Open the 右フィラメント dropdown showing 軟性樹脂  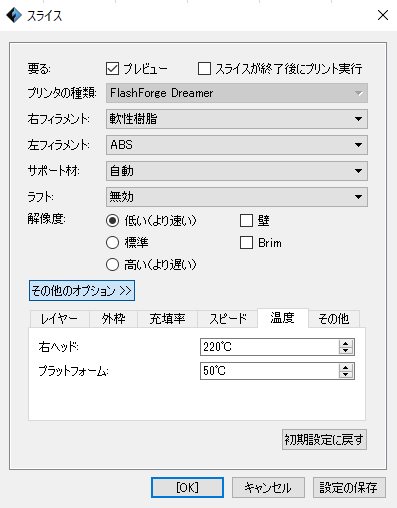pyautogui.click(x=237, y=119)
